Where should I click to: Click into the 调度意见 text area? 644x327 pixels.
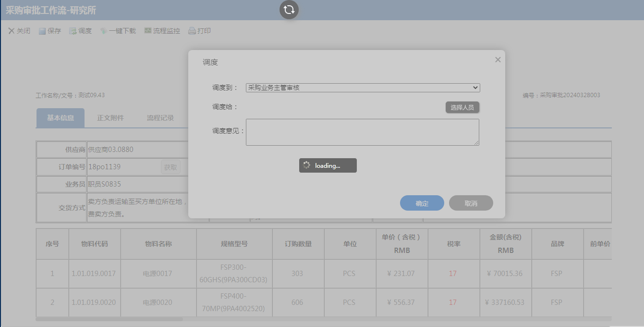(363, 132)
